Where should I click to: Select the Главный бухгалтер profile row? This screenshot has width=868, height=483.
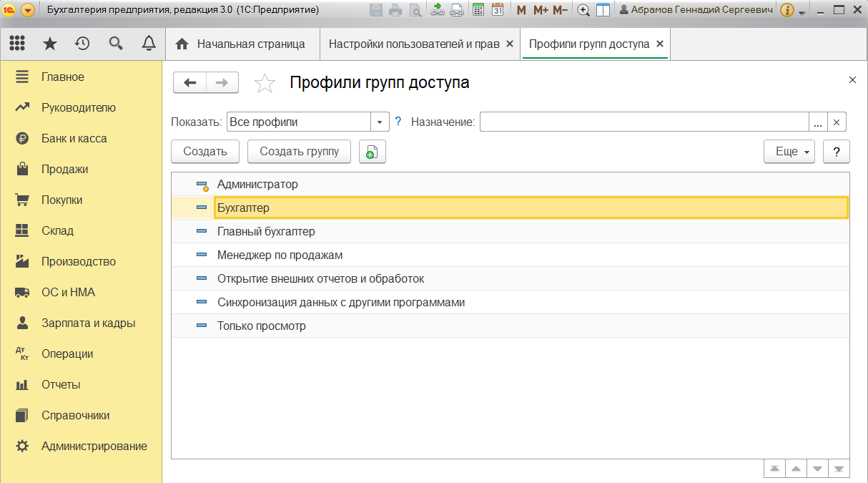tap(266, 231)
